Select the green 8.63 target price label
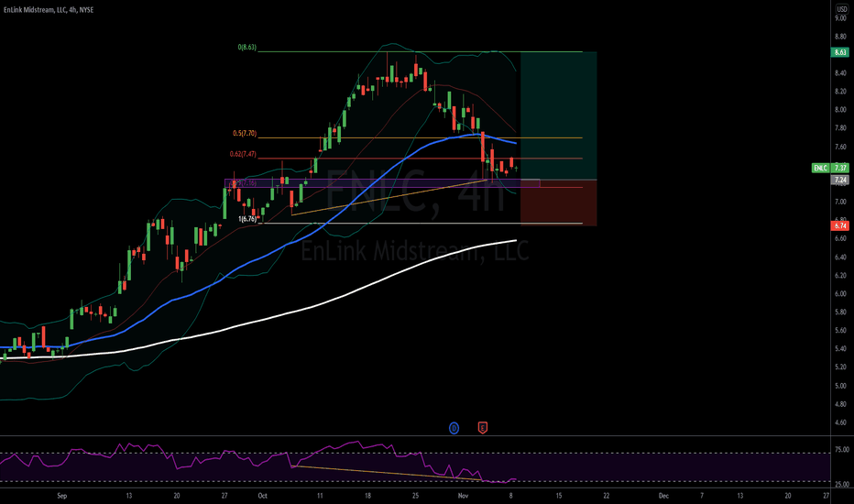This screenshot has height=504, width=854. (840, 52)
